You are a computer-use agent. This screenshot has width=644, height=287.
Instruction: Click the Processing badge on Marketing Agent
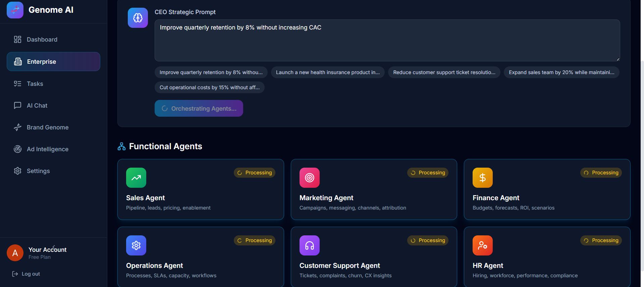[x=428, y=173]
